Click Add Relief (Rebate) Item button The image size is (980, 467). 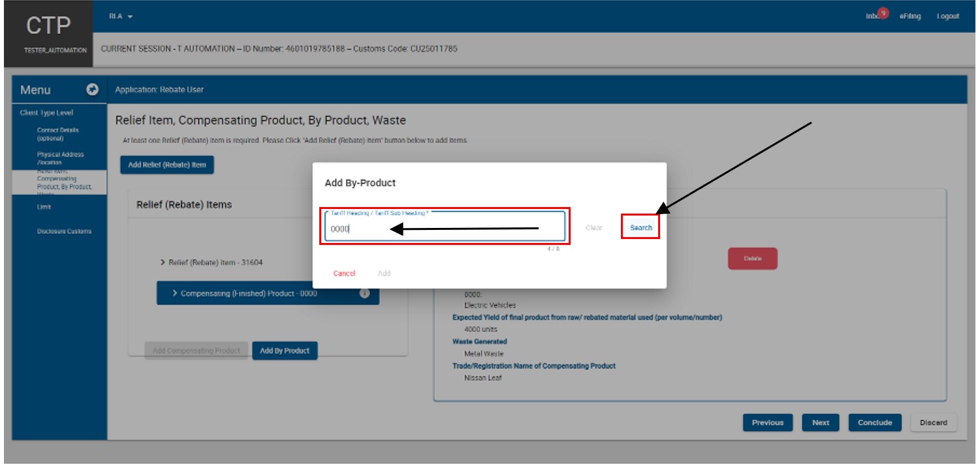click(167, 165)
